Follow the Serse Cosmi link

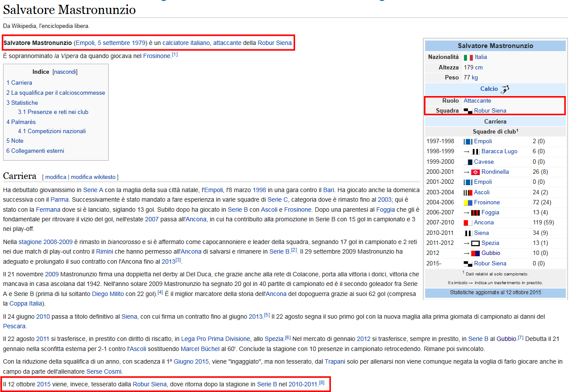(104, 371)
